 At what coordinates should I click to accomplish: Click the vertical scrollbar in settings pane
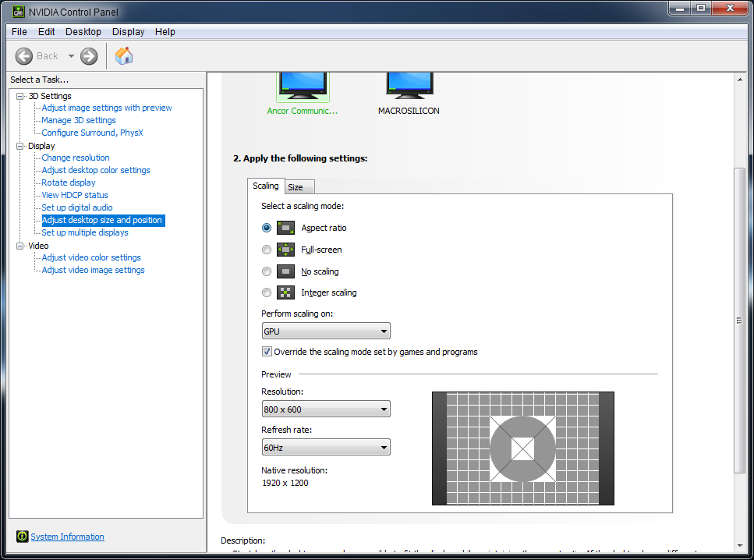tap(739, 320)
